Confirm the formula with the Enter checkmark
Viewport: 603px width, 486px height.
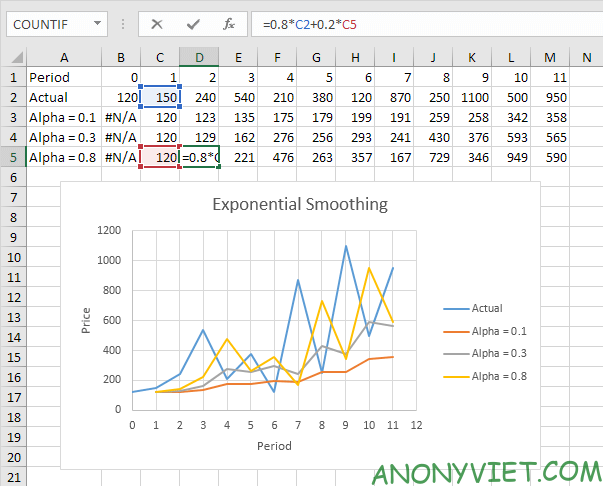pos(193,23)
